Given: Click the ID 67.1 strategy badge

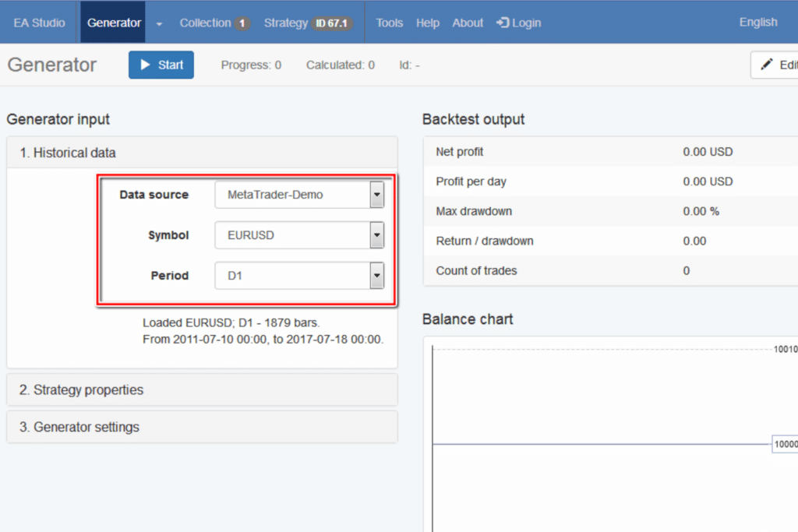Looking at the screenshot, I should click(x=332, y=23).
